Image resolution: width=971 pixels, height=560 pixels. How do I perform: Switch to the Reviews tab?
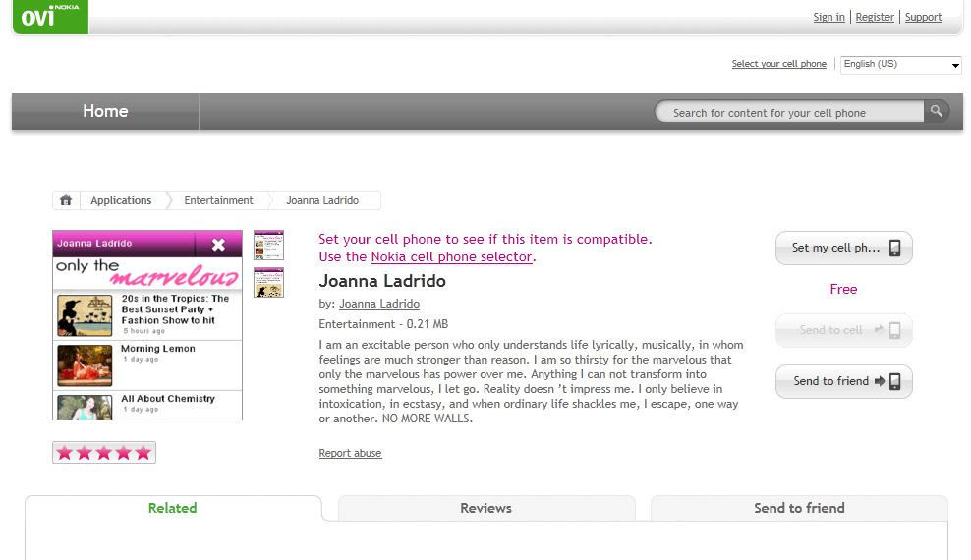486,508
